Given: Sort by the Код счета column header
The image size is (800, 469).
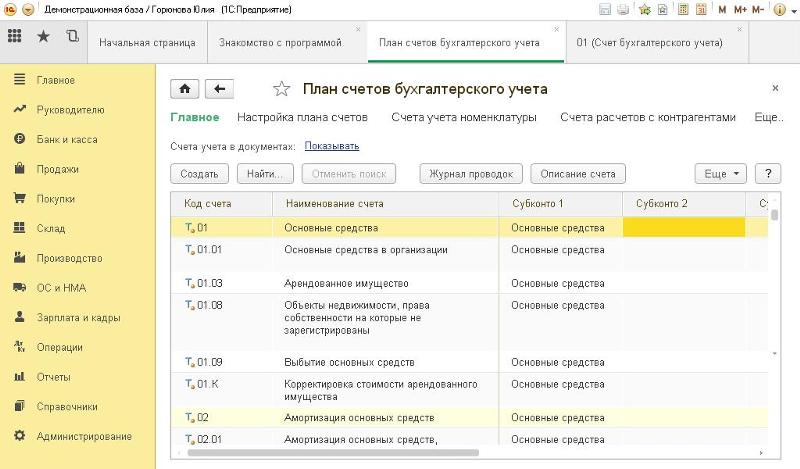Looking at the screenshot, I should point(221,203).
